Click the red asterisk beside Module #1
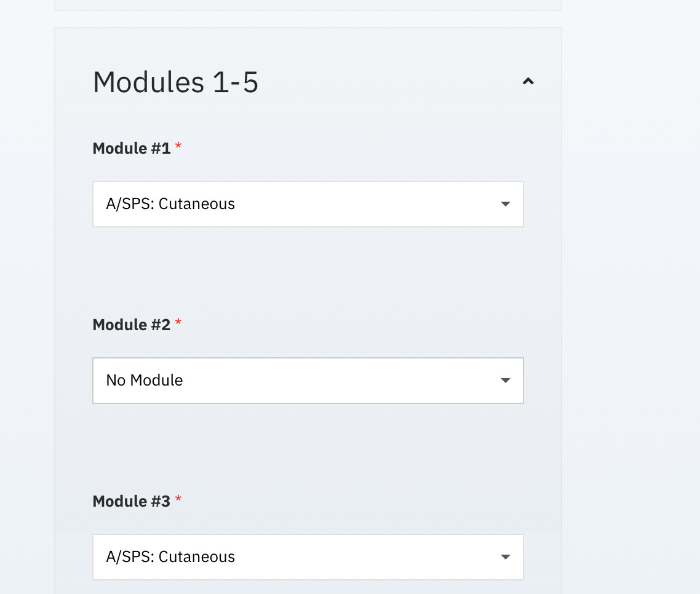 point(178,146)
